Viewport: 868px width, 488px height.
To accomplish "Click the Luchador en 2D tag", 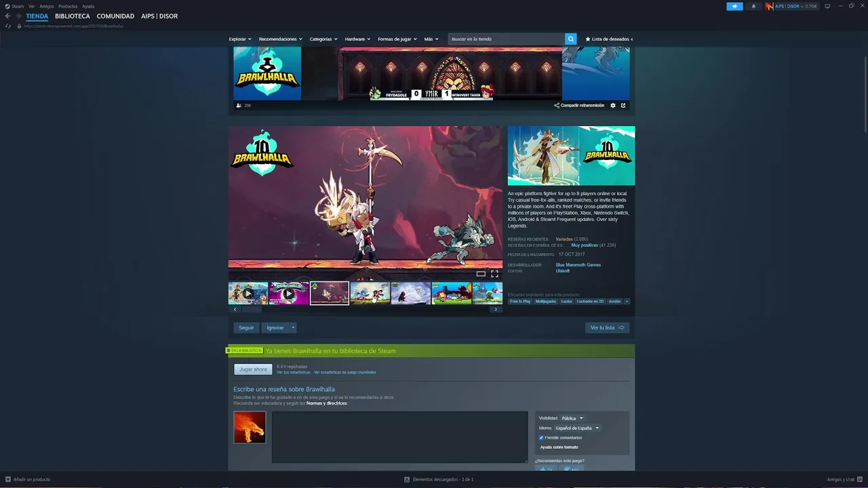I will coord(590,301).
